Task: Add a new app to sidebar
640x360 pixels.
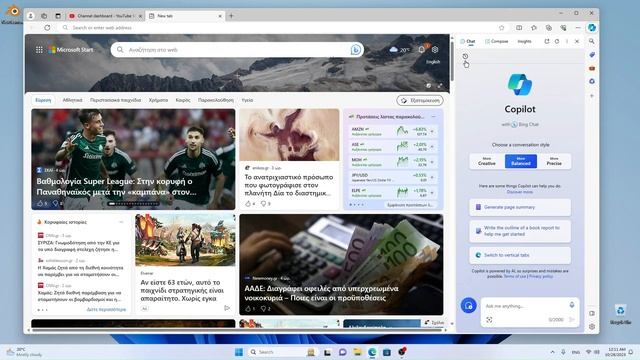Action: 592,96
